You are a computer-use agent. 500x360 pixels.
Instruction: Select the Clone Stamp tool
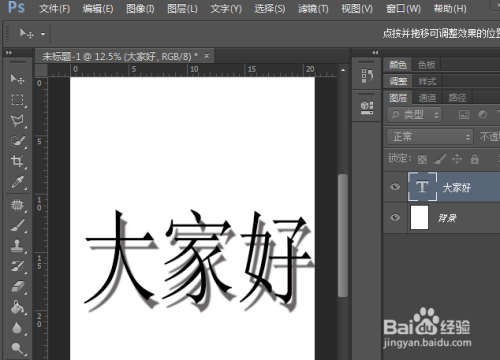pos(17,246)
